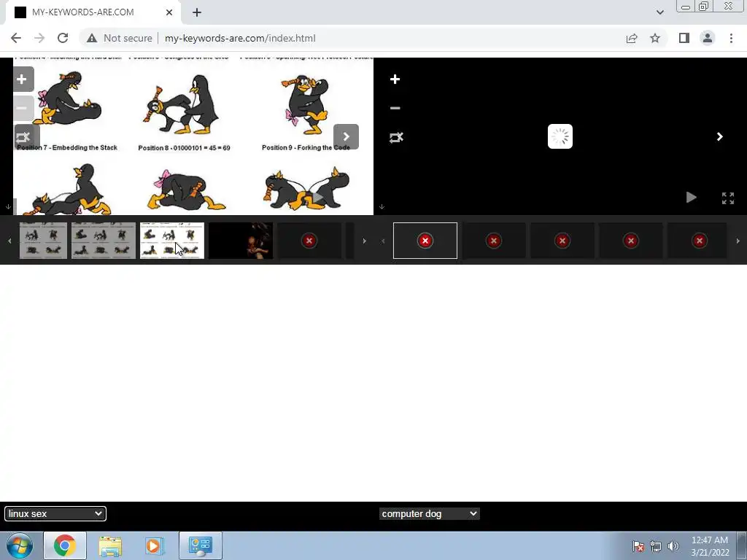Share this page icon
Screen dimensions: 747x560
click(x=632, y=38)
